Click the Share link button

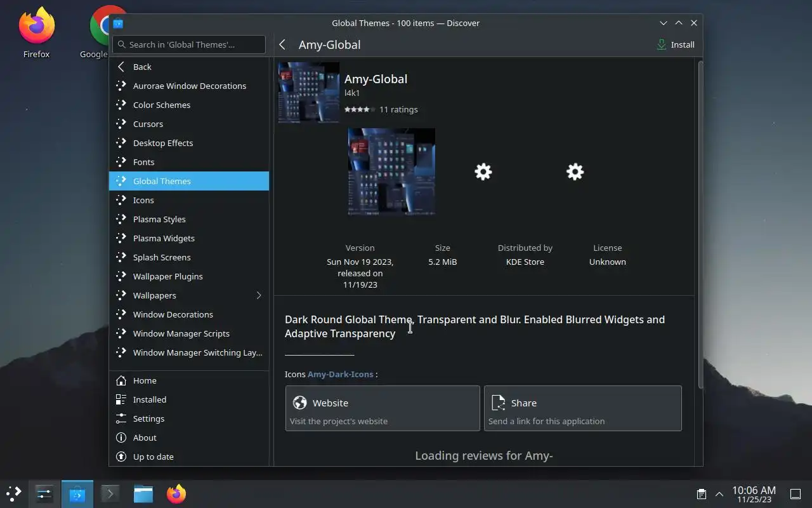coord(583,408)
